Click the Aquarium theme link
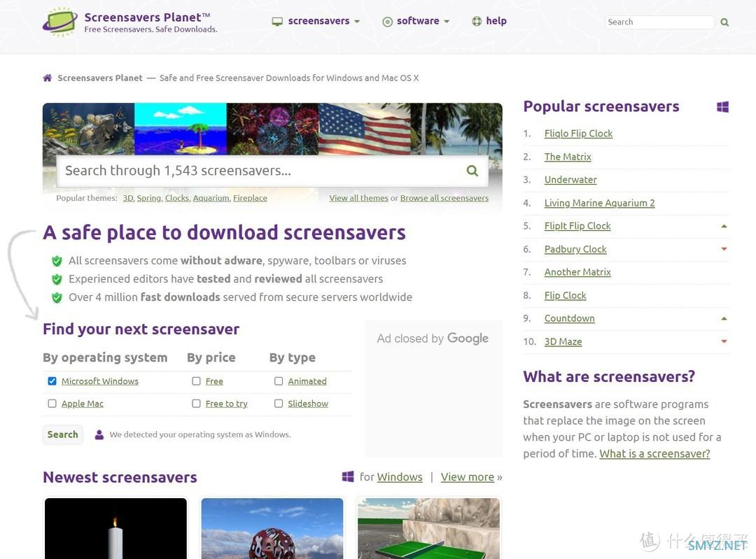Viewport: 756px width, 559px height. (x=211, y=198)
